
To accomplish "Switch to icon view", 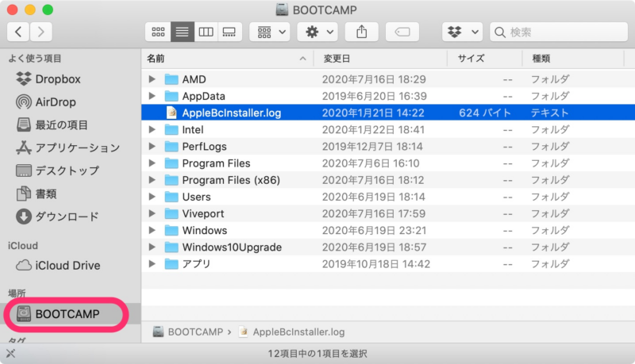I will 158,32.
